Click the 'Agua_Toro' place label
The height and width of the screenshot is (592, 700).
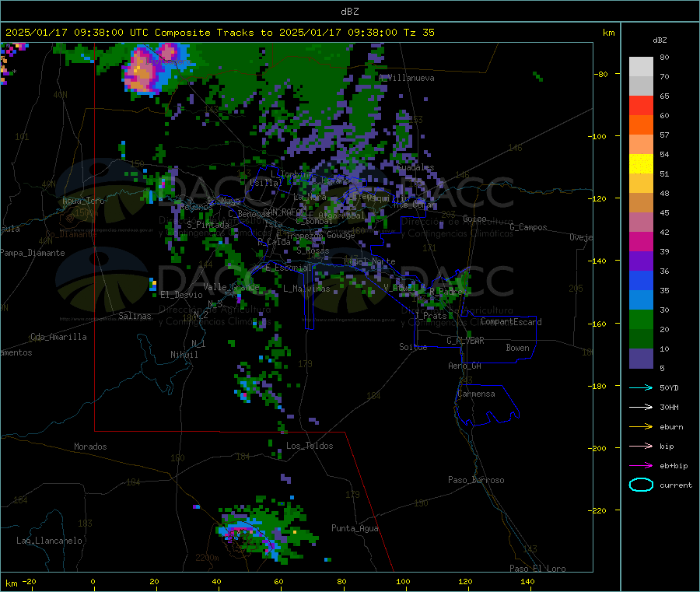(83, 201)
